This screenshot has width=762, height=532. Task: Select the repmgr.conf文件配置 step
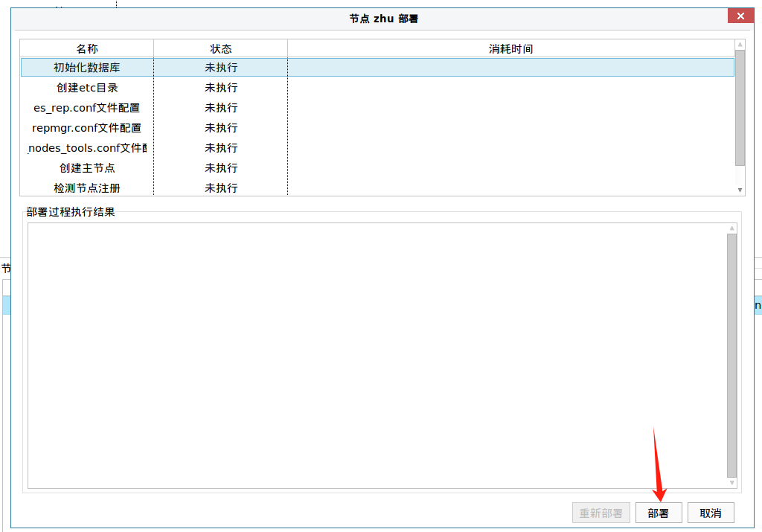pos(87,128)
